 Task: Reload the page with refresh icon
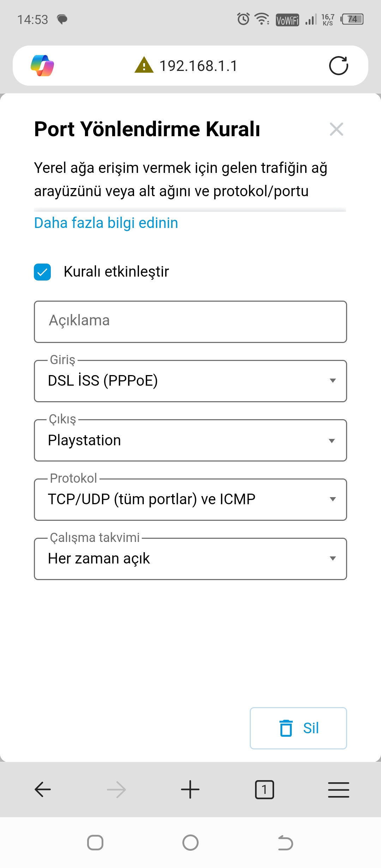[x=339, y=66]
